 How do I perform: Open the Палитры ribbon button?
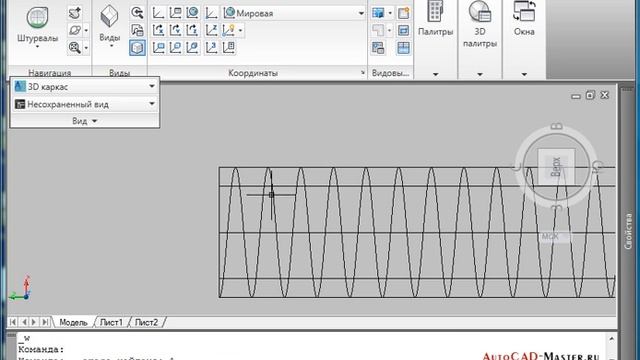click(x=436, y=18)
